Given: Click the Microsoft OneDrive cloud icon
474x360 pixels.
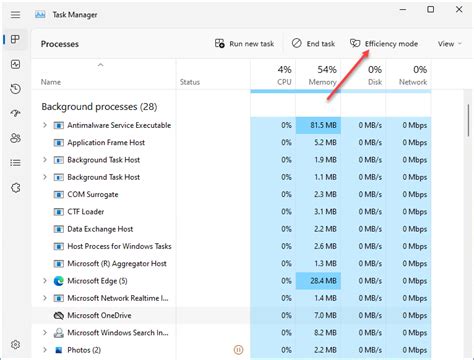Looking at the screenshot, I should point(59,315).
